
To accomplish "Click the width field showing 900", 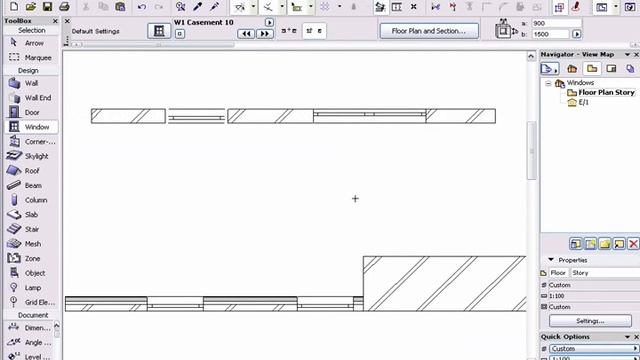I will [557, 23].
